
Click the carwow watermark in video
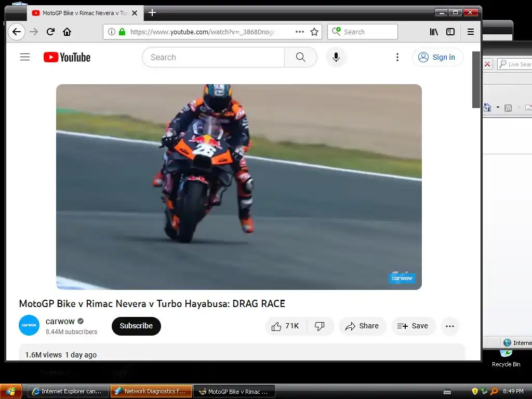pos(402,278)
